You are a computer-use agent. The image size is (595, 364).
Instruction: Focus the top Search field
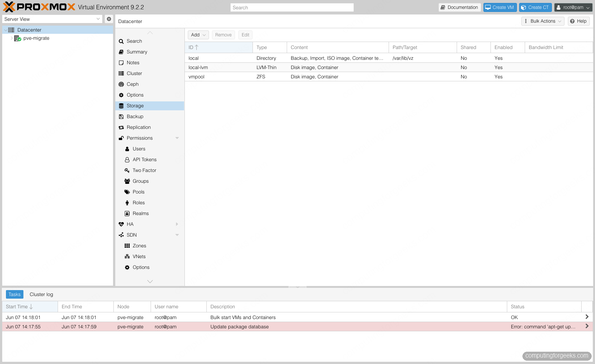coord(292,7)
